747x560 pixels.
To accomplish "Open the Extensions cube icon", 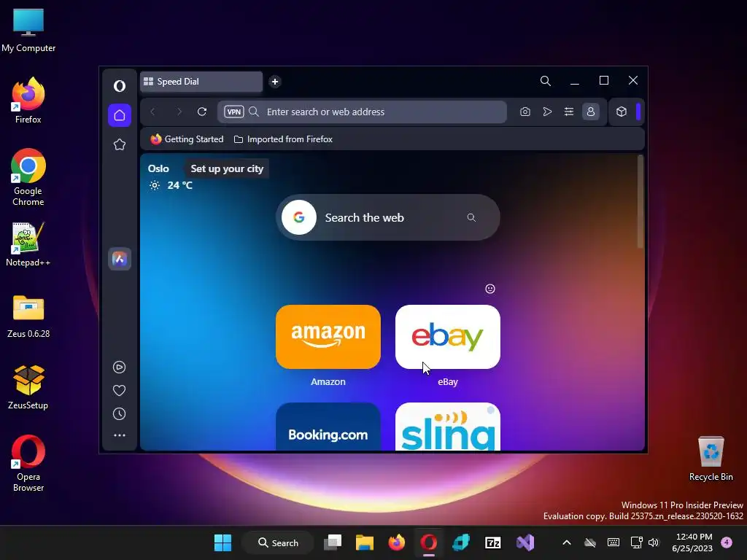I will [x=622, y=112].
